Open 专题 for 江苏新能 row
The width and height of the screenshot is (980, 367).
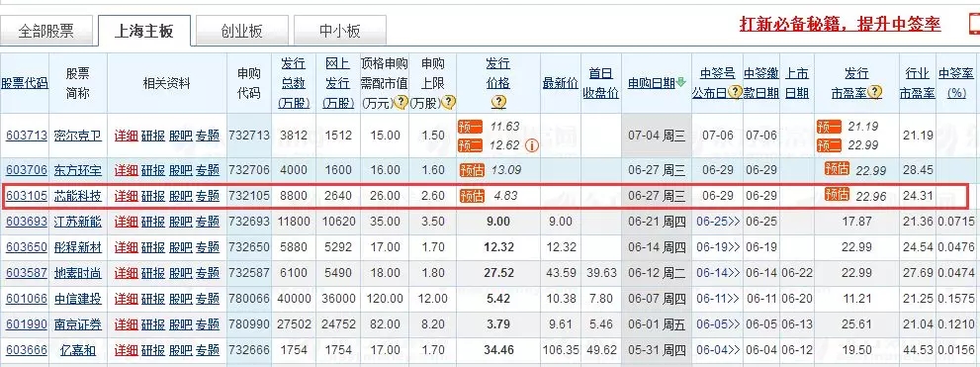(208, 222)
